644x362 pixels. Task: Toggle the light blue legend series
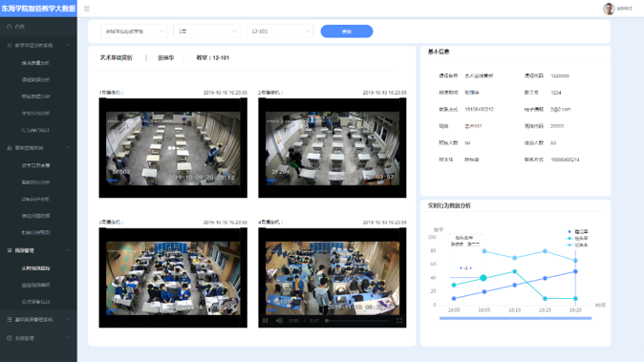(577, 245)
